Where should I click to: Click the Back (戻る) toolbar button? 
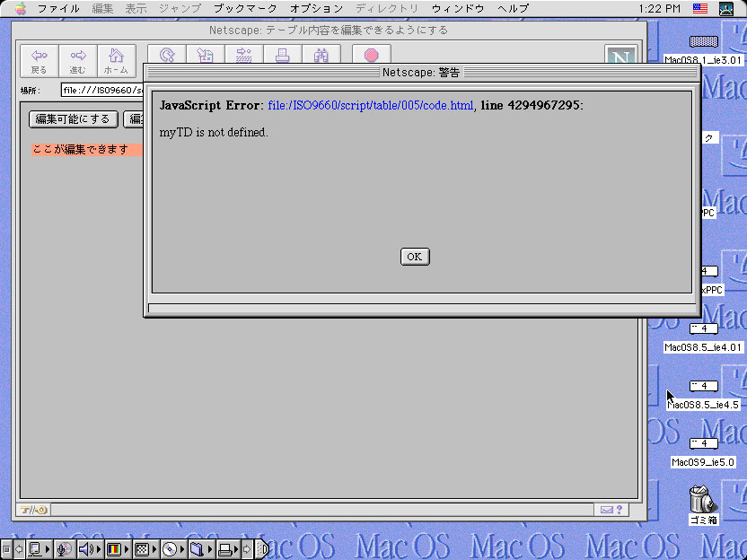pyautogui.click(x=40, y=61)
